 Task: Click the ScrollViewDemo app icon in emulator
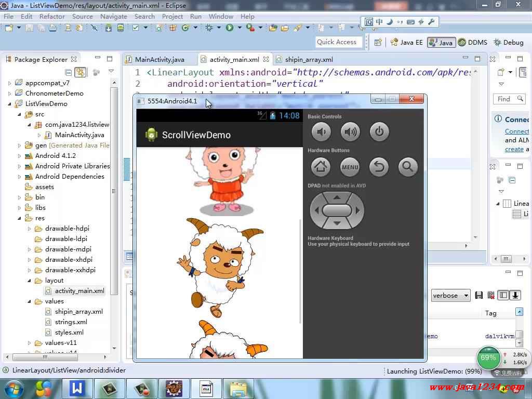coord(151,135)
